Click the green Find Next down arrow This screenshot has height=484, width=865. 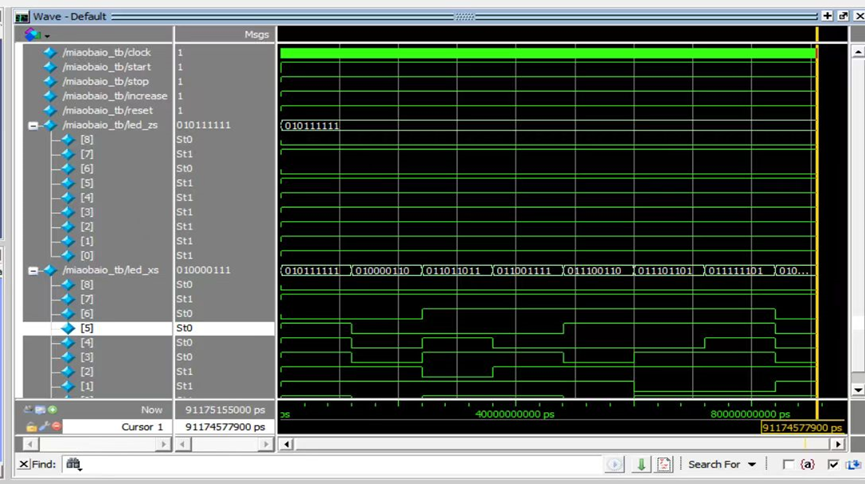(640, 464)
